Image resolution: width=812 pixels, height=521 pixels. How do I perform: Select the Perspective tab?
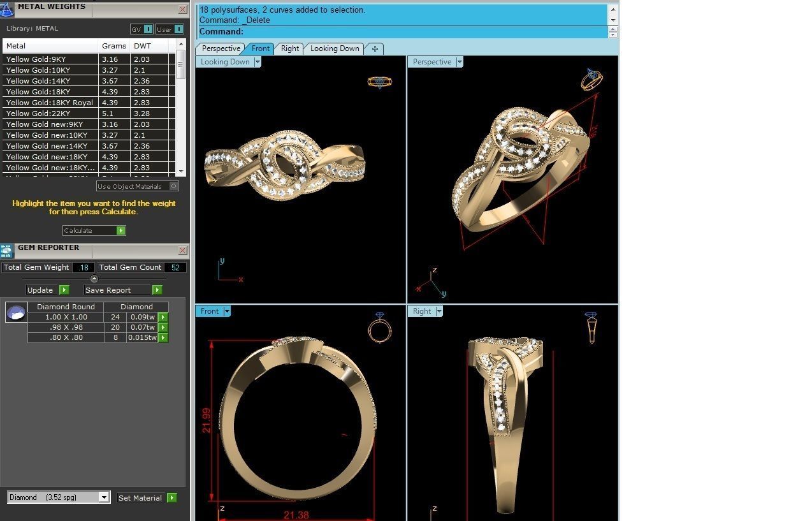pyautogui.click(x=221, y=48)
